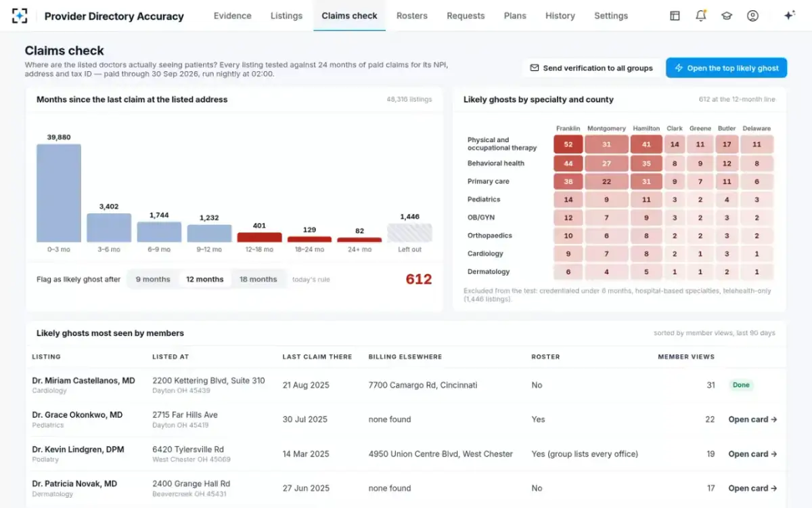Screen dimensions: 812x508
Task: Switch to the Listings tab
Action: (x=286, y=16)
